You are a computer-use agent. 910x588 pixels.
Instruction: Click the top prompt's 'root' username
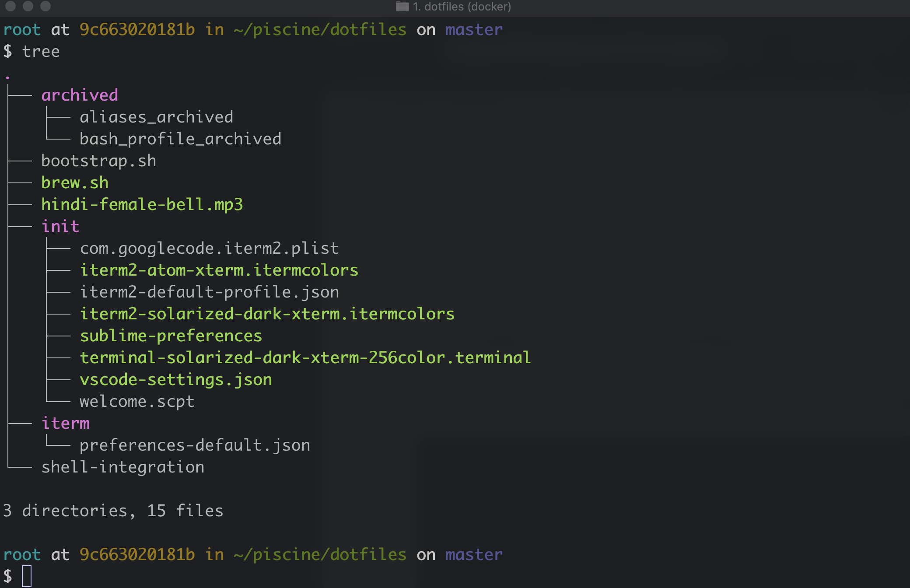[x=22, y=30]
